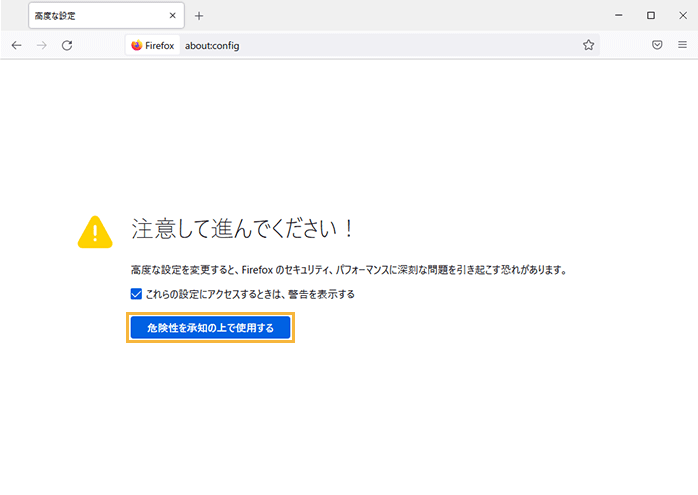Maximize the Firefox window
This screenshot has height=495, width=698.
[x=651, y=16]
